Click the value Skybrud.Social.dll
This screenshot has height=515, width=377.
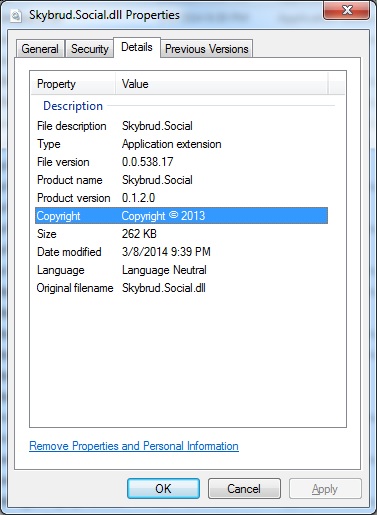tap(164, 288)
